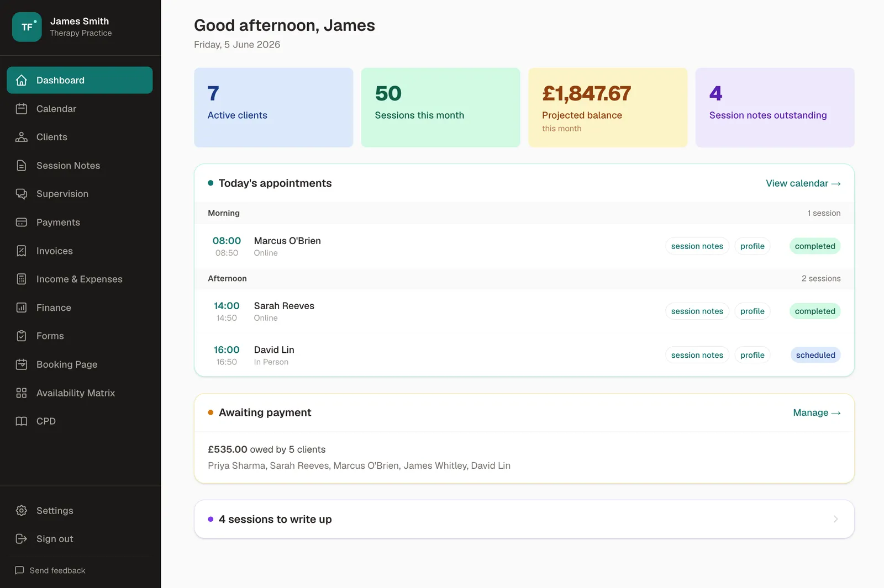This screenshot has width=884, height=588.
Task: Expand the 4 sessions to write up chevron
Action: (x=835, y=519)
